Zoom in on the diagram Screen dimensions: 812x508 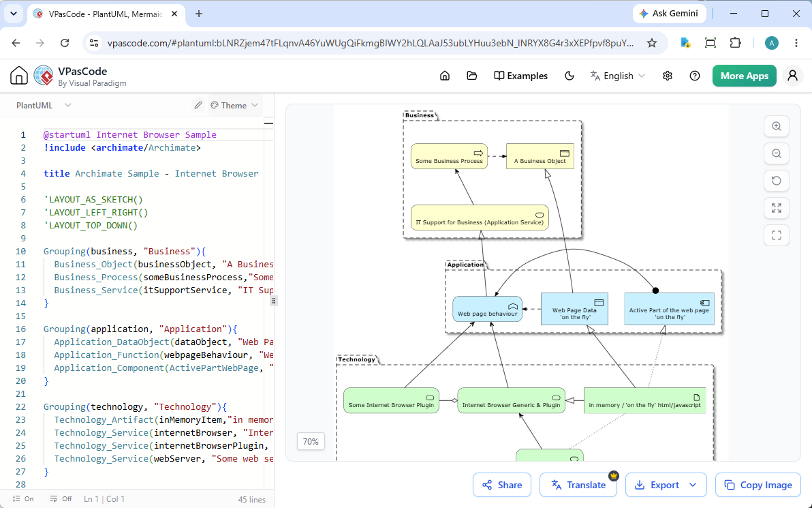click(x=777, y=126)
